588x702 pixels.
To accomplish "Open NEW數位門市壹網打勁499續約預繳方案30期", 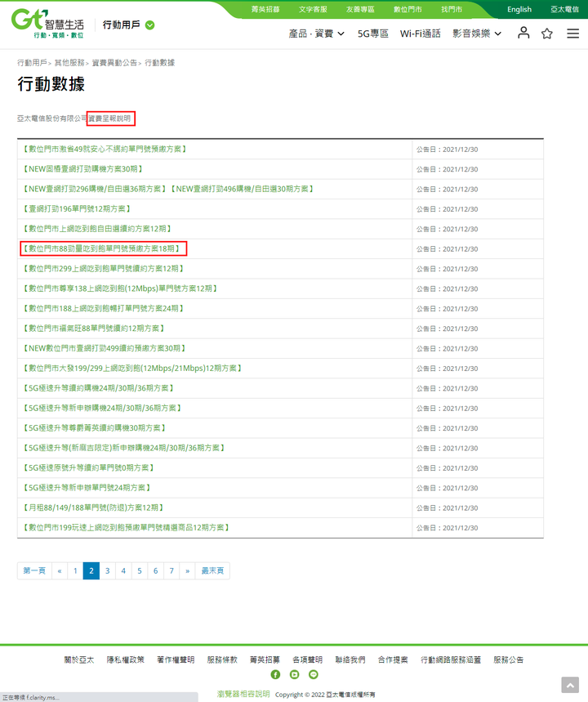I will pos(105,348).
